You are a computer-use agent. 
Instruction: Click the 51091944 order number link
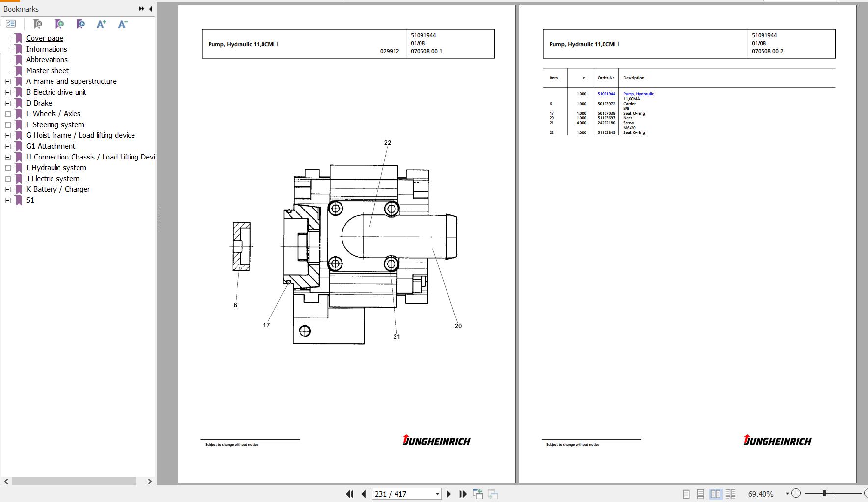[x=606, y=94]
